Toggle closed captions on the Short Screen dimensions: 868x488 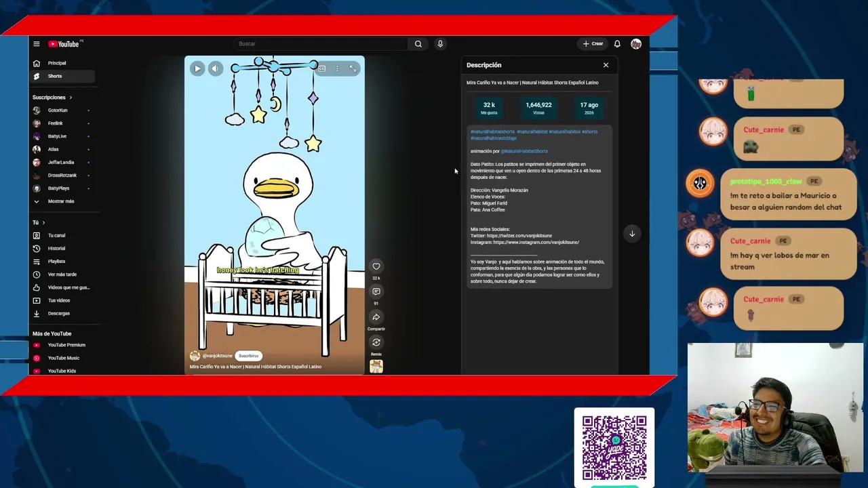(321, 68)
